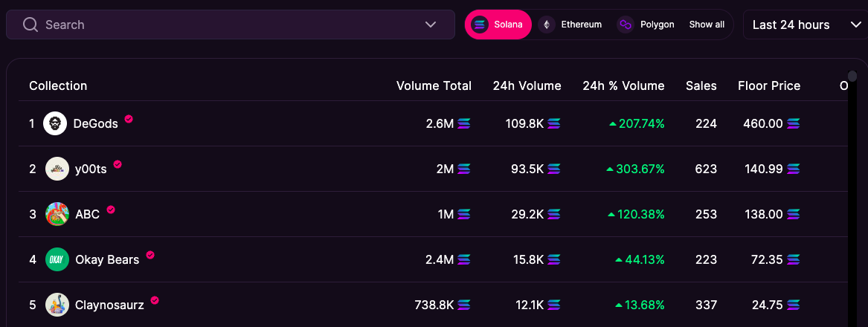Sort by the Floor Price column

(x=769, y=85)
